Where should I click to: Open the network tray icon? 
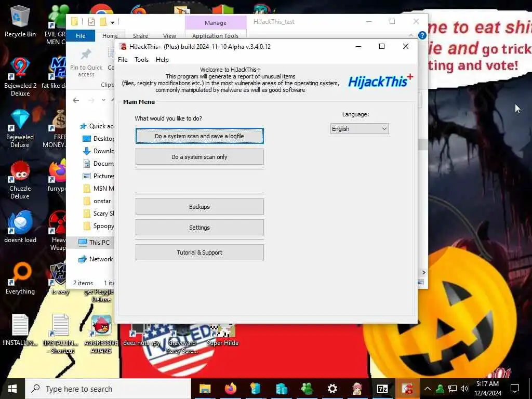(452, 389)
